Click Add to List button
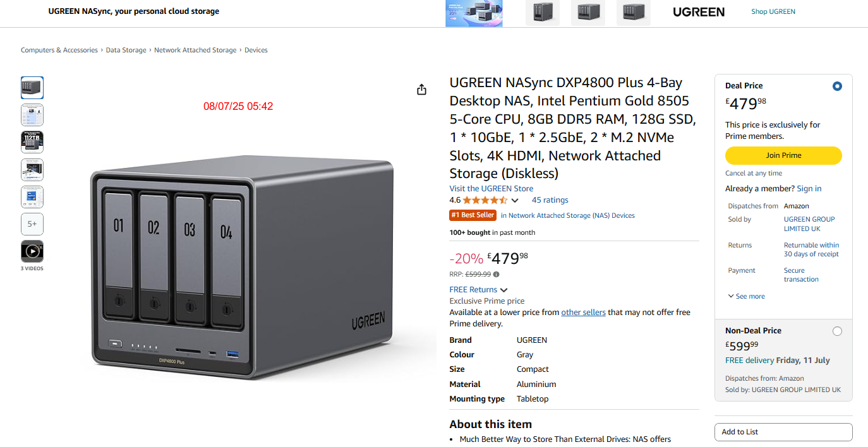 (x=783, y=432)
